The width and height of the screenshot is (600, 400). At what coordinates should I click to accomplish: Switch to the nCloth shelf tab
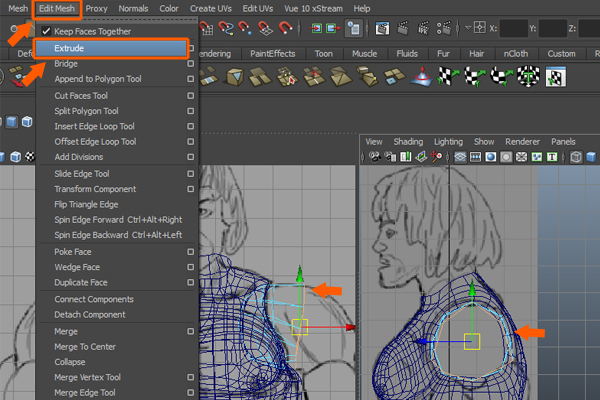(x=517, y=53)
